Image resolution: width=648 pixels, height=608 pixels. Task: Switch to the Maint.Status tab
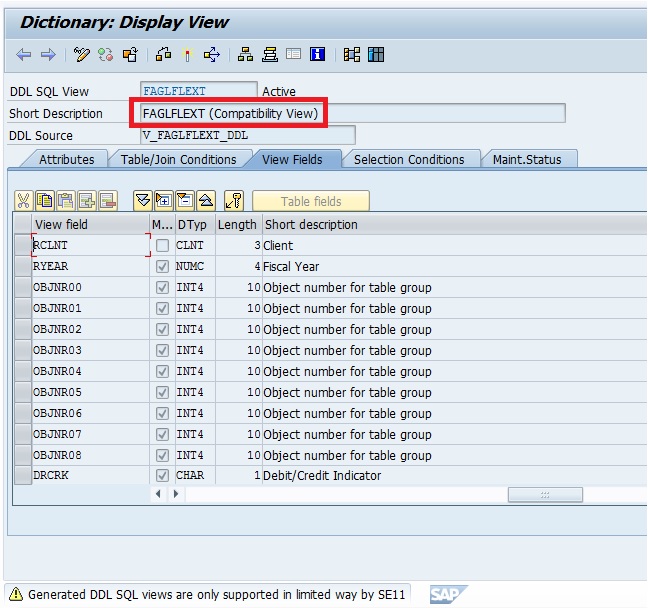point(527,160)
